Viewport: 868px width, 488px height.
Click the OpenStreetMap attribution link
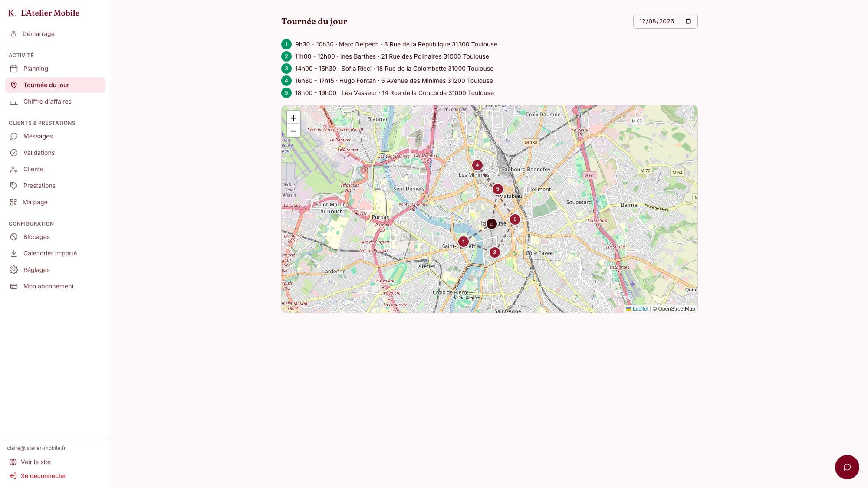tap(676, 309)
